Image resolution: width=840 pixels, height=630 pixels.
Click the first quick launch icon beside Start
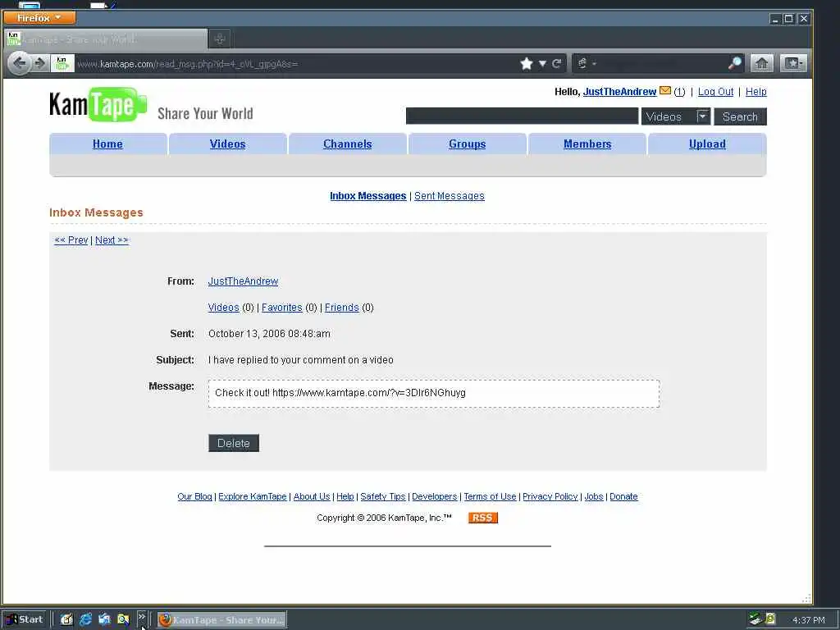[66, 619]
